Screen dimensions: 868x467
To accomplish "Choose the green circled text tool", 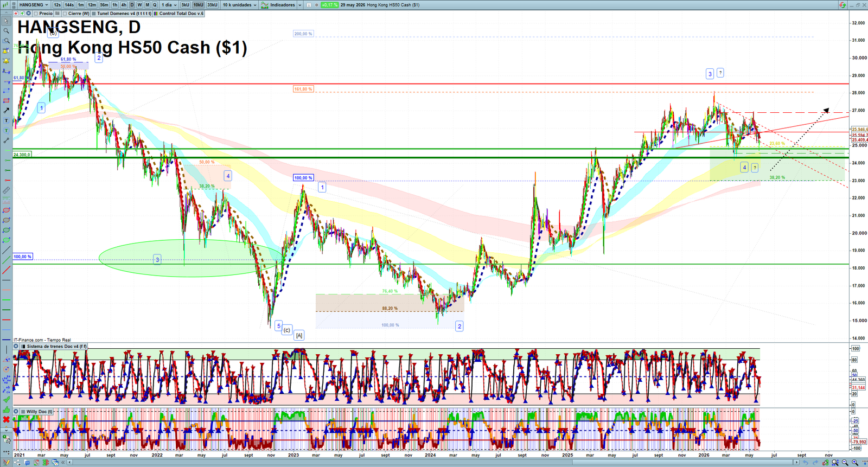I will [x=7, y=130].
